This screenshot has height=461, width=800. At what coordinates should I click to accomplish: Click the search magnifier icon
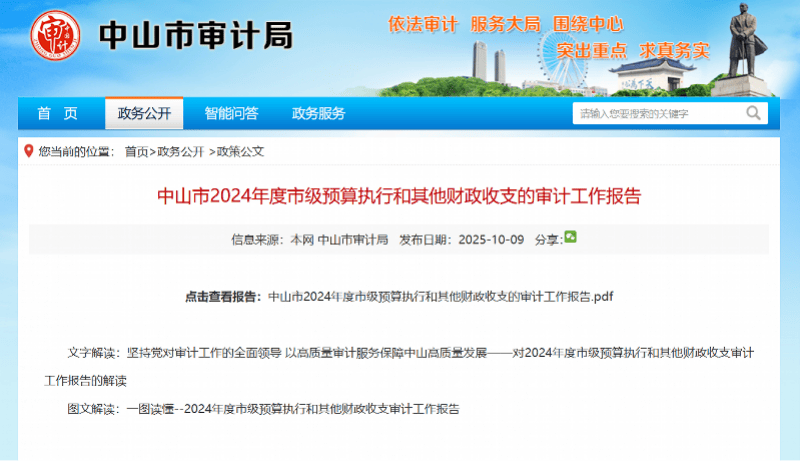pos(752,114)
